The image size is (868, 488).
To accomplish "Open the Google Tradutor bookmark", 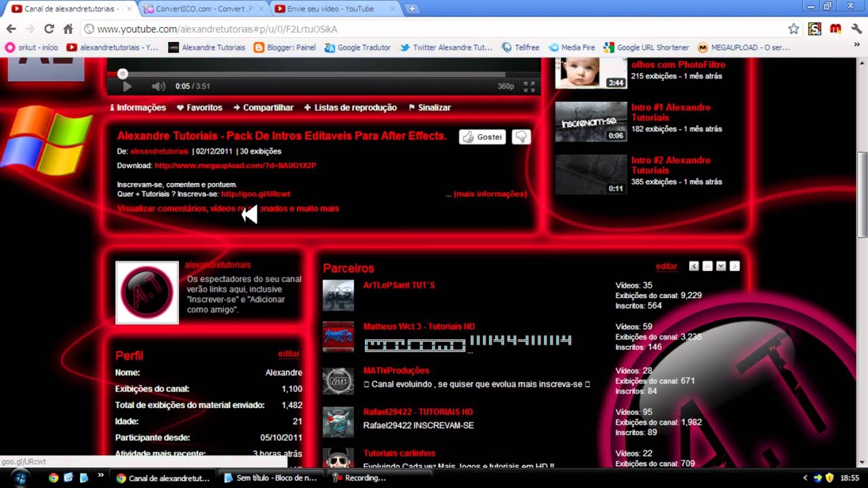I will coord(357,47).
